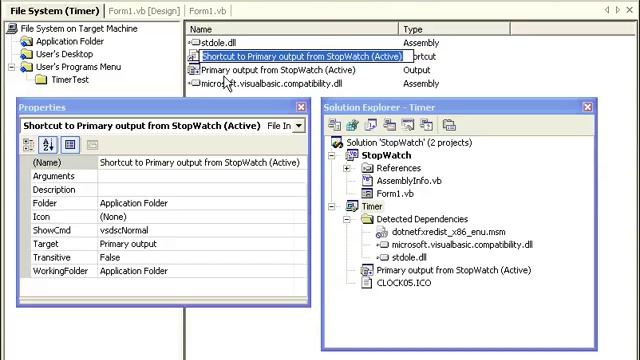Viewport: 640px width, 360px height.
Task: Sort file list by Name column header
Action: [x=292, y=29]
